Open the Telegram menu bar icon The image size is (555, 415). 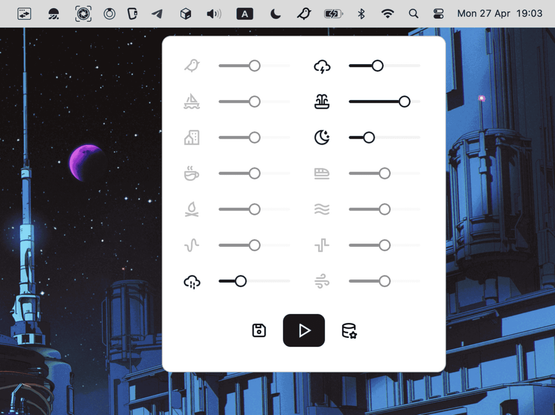click(157, 14)
